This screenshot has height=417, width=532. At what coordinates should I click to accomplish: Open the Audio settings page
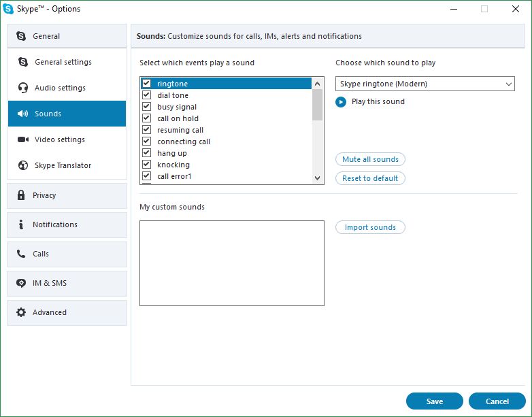(x=67, y=88)
